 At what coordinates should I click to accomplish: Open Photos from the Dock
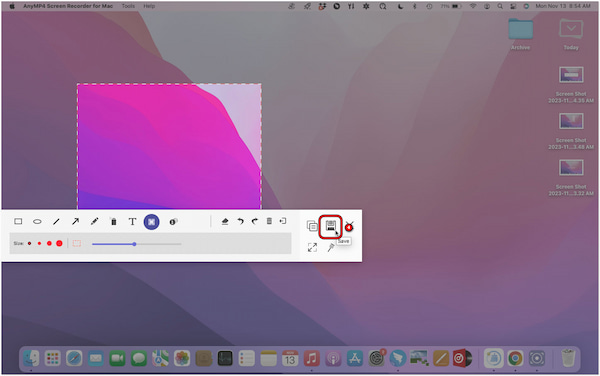pos(182,358)
